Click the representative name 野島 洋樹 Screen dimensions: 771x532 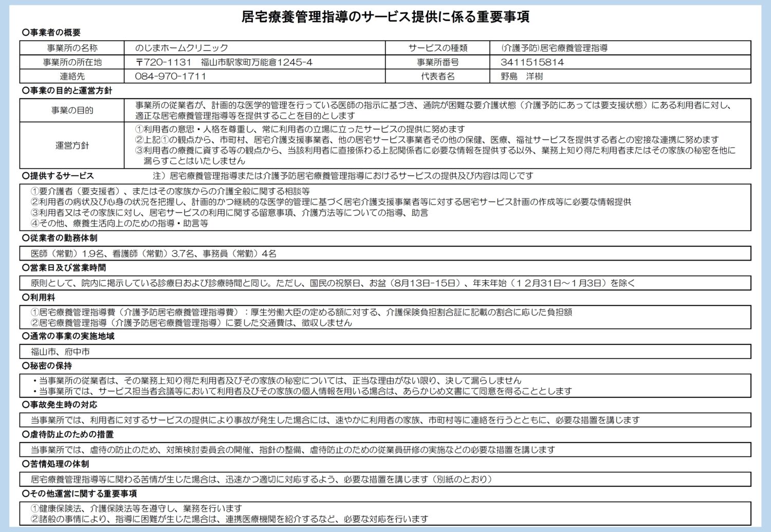coord(522,76)
